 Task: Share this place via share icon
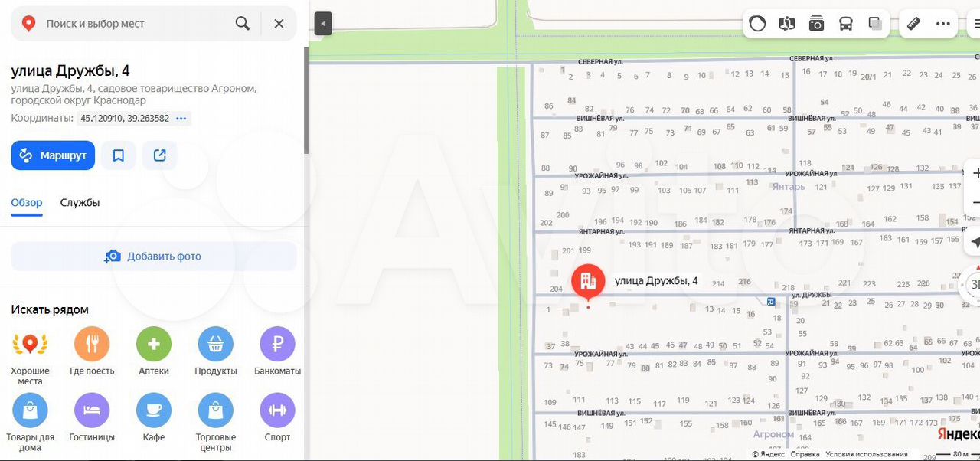tap(160, 155)
